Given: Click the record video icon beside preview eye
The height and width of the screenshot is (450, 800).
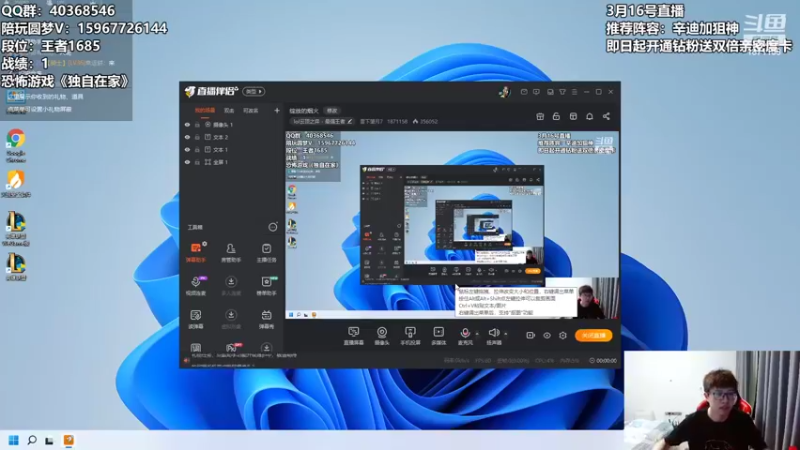Looking at the screenshot, I should click(531, 335).
